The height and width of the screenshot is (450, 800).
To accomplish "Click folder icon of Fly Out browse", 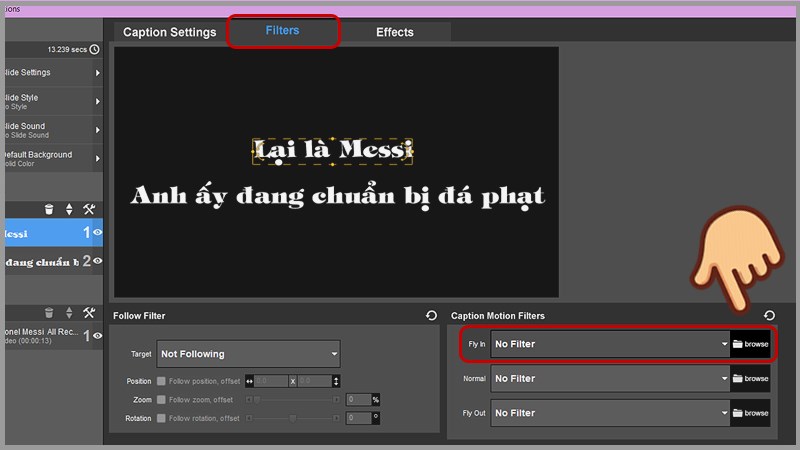I will (738, 413).
